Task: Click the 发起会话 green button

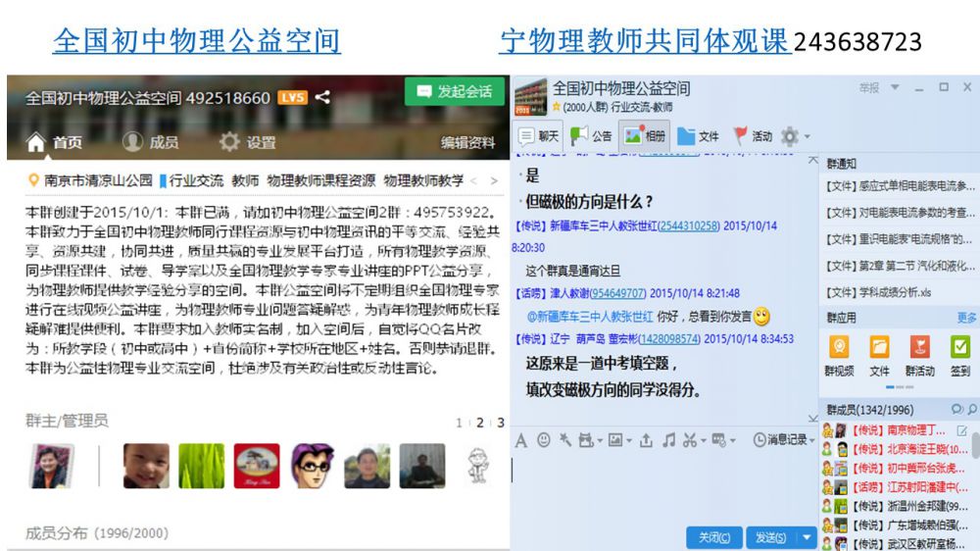Action: click(455, 91)
